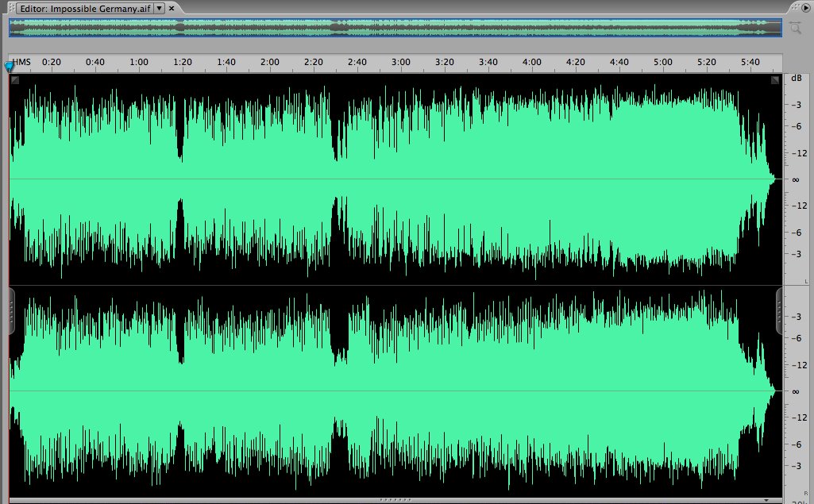Toggle the left channel L indicator
814x504 pixels.
(x=806, y=281)
